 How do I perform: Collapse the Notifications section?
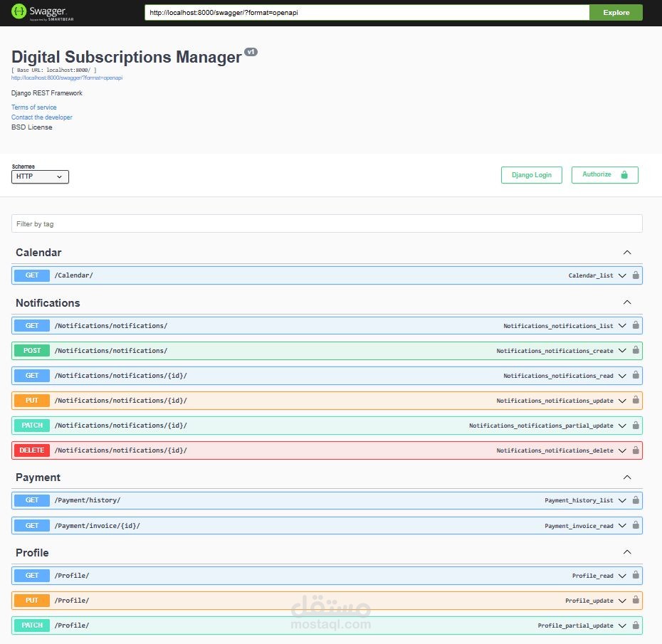click(x=627, y=302)
